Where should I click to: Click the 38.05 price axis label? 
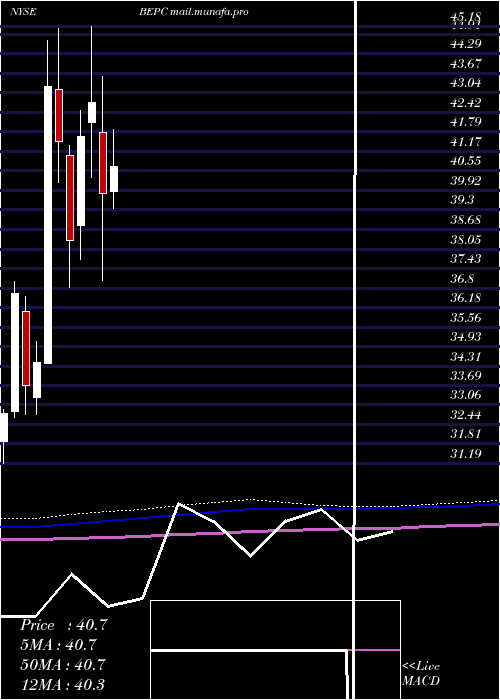pos(466,240)
